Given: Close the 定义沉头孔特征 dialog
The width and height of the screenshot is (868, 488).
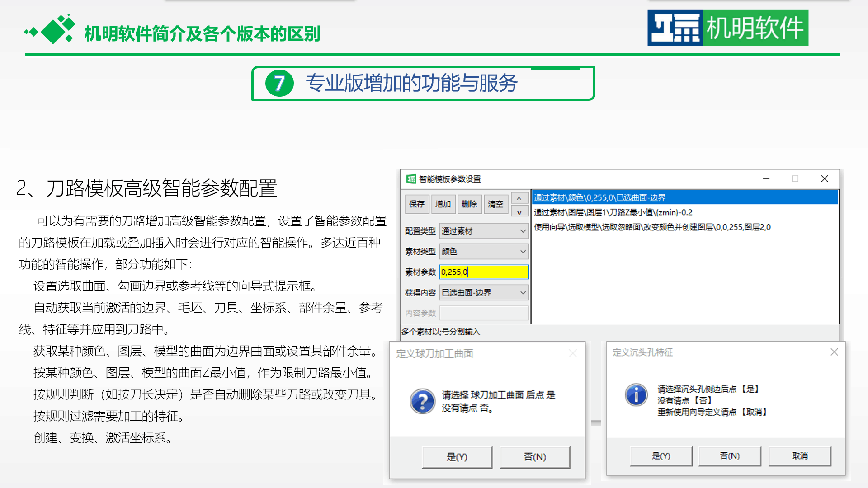Looking at the screenshot, I should pos(834,352).
